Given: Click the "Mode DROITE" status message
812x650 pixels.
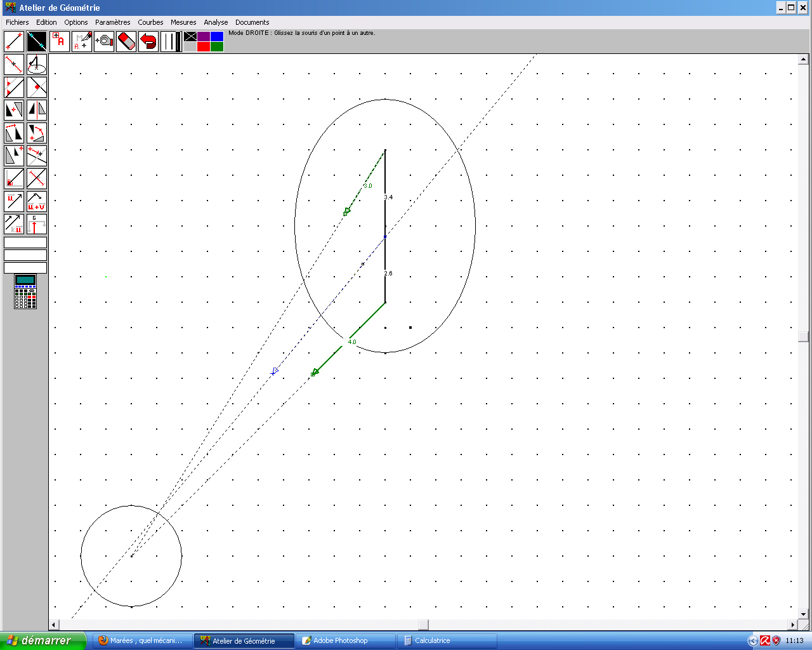Looking at the screenshot, I should pyautogui.click(x=302, y=33).
